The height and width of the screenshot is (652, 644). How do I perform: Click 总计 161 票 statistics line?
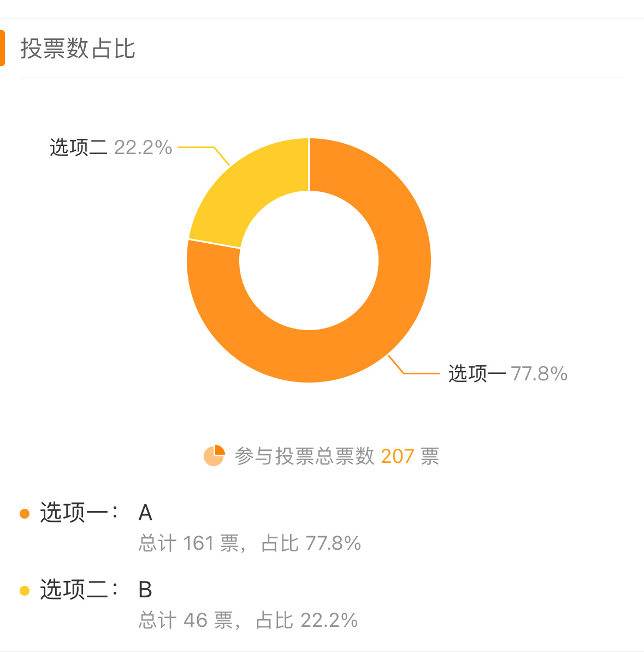coord(250,543)
